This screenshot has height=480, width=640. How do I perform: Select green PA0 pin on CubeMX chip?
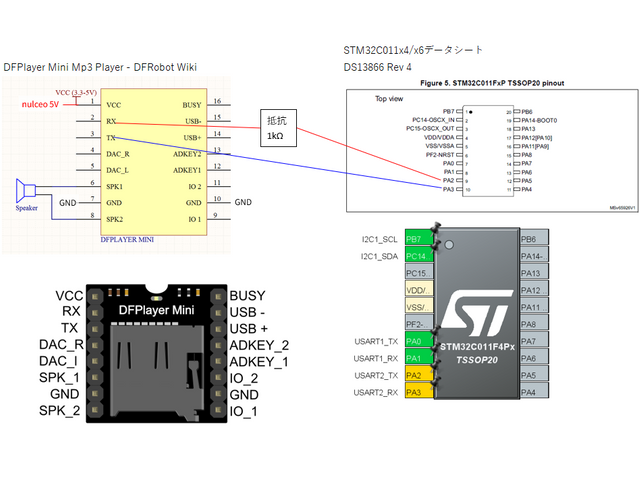[x=419, y=341]
